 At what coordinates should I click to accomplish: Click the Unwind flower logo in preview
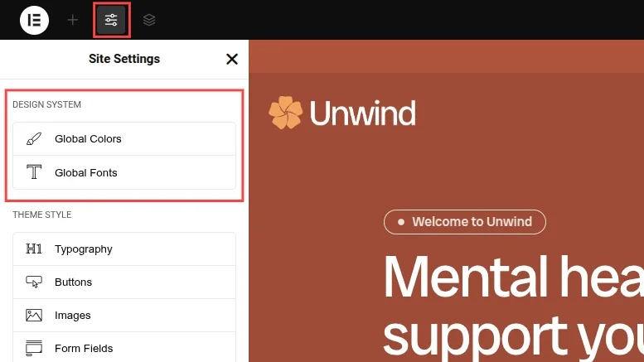(x=285, y=113)
